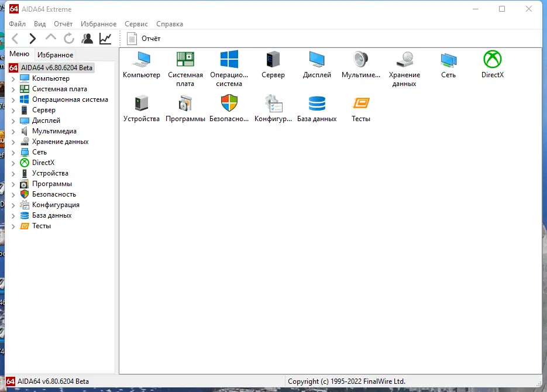Expand the Системная плата tree node
547x392 pixels.
tap(13, 90)
